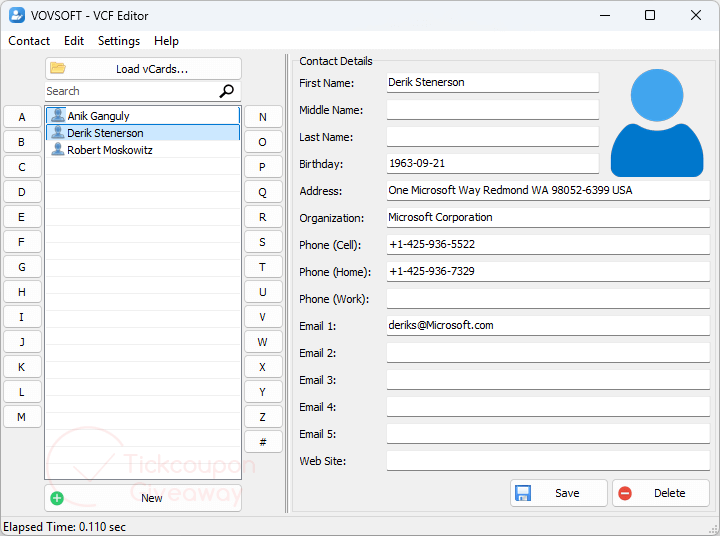
Task: Filter contacts by the # button
Action: 263,442
